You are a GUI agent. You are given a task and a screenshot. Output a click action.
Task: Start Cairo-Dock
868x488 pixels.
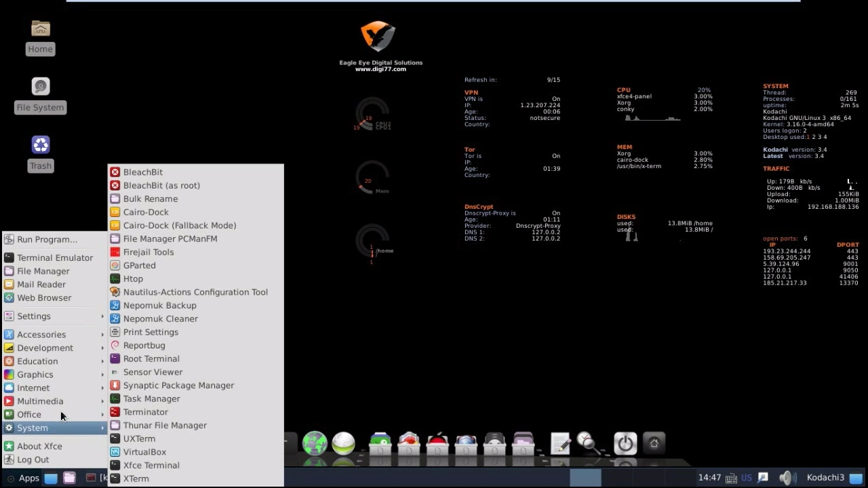[x=195, y=212]
